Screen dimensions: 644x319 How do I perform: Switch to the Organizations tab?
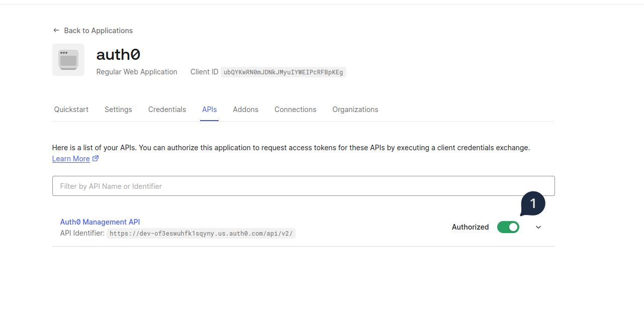355,110
